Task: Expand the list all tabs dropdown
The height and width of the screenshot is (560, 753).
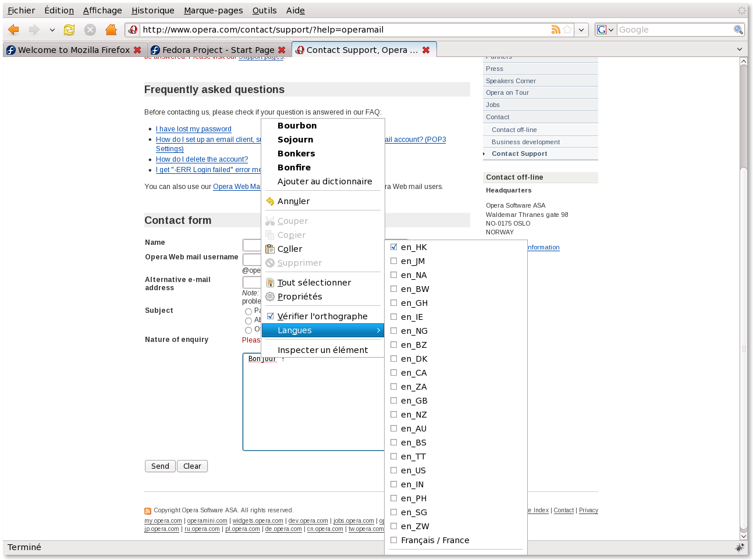Action: point(740,49)
